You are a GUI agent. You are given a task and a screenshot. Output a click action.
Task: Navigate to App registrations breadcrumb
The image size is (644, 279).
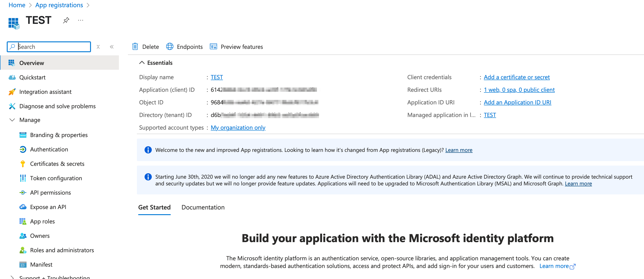[59, 5]
